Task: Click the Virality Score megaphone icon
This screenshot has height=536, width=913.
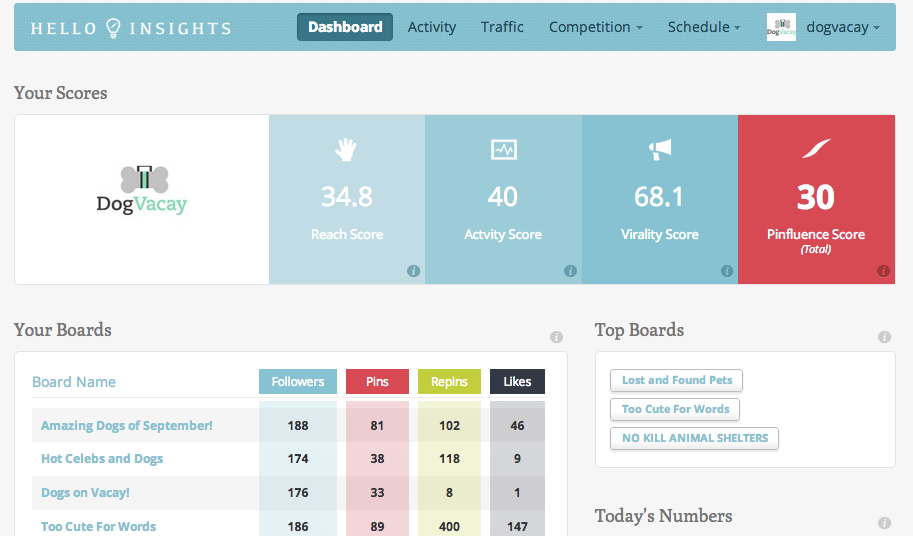Action: (660, 150)
